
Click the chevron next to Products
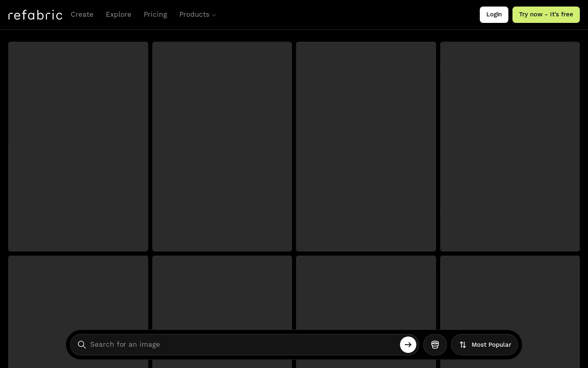(x=214, y=15)
